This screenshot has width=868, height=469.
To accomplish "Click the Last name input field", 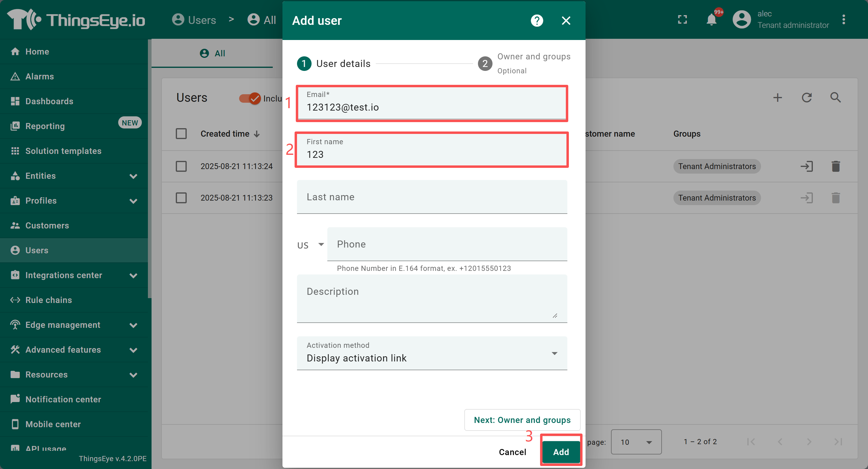I will point(432,197).
